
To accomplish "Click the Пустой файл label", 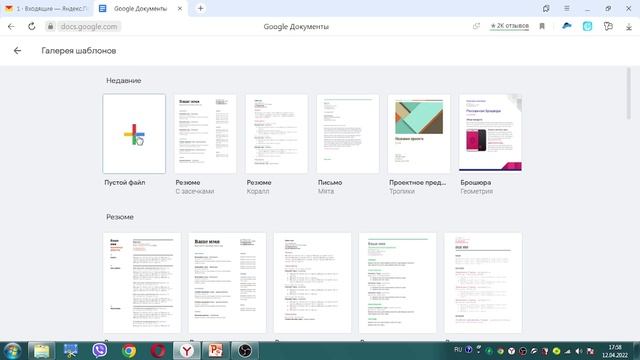I will (125, 182).
